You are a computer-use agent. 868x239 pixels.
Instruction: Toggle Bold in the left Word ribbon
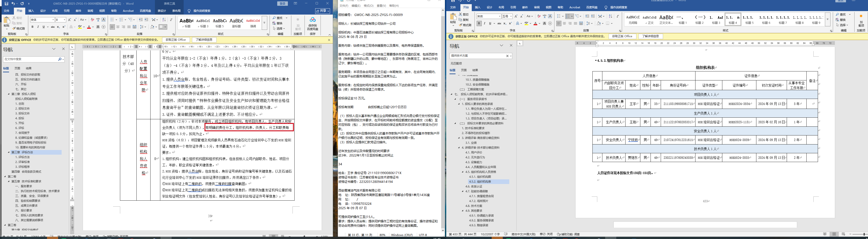tap(33, 27)
